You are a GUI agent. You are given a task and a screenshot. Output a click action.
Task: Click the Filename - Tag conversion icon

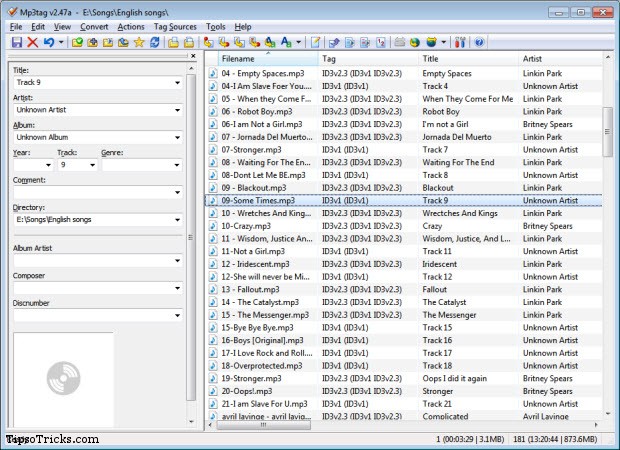pyautogui.click(x=224, y=42)
